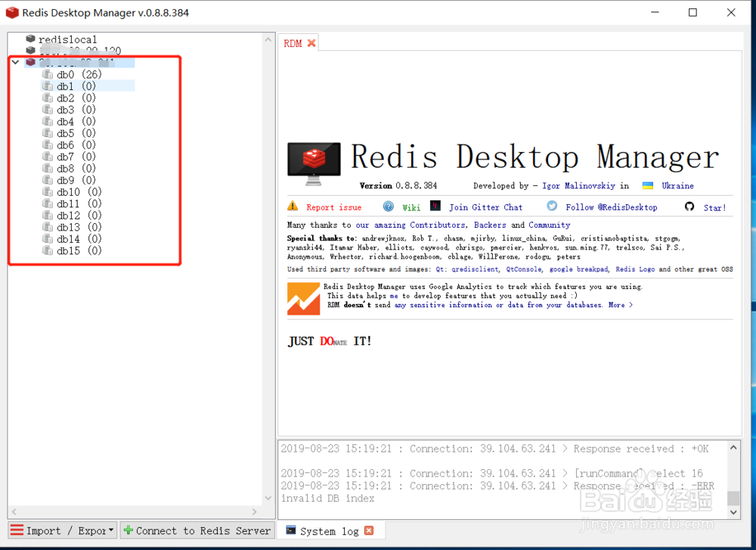Click the yellow warning Report issue icon
The image size is (756, 550).
tap(293, 206)
